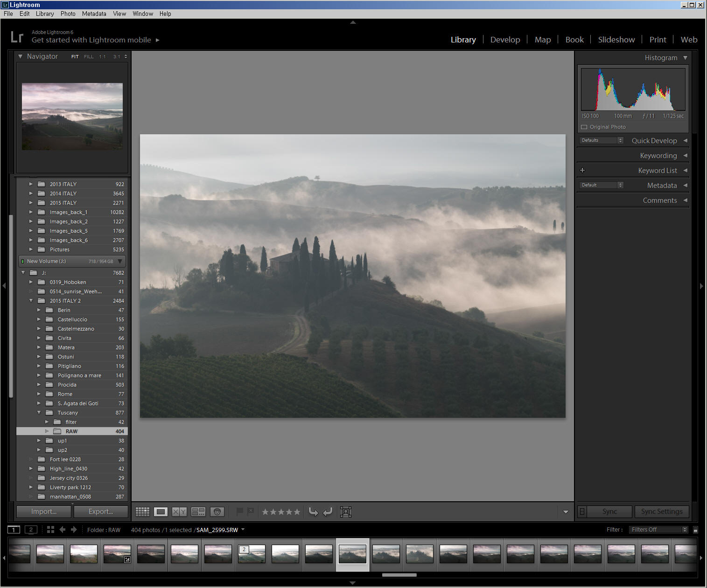Click the Draw Face Region tool
707x588 pixels.
(x=346, y=512)
